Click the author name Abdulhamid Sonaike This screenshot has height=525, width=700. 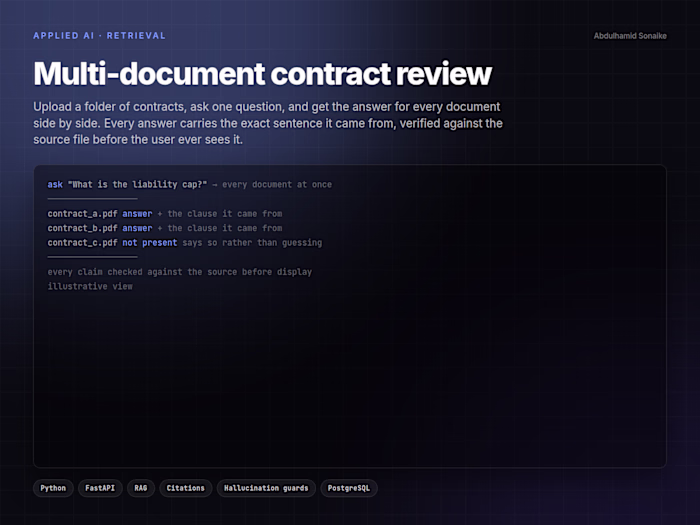pos(630,36)
